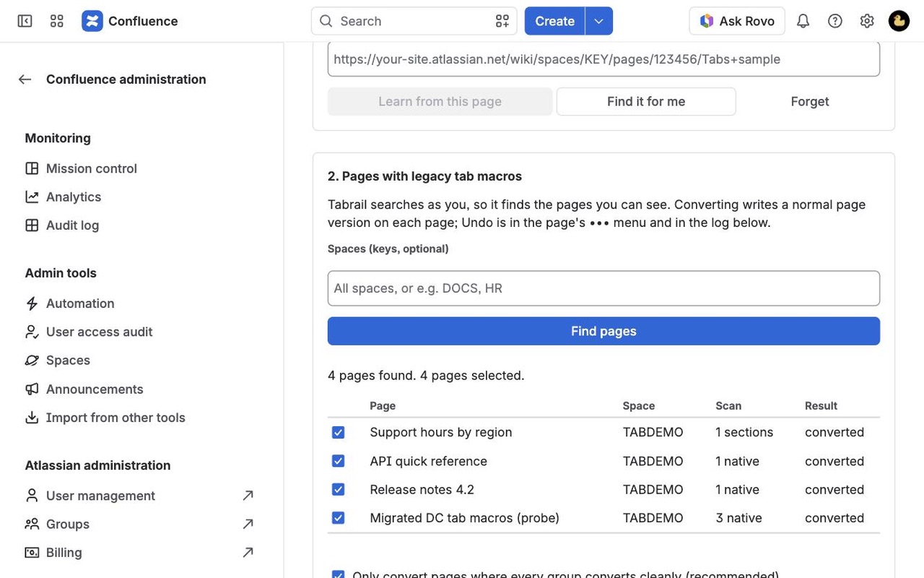Viewport: 924px width, 578px height.
Task: Open settings gear icon
Action: pyautogui.click(x=867, y=21)
